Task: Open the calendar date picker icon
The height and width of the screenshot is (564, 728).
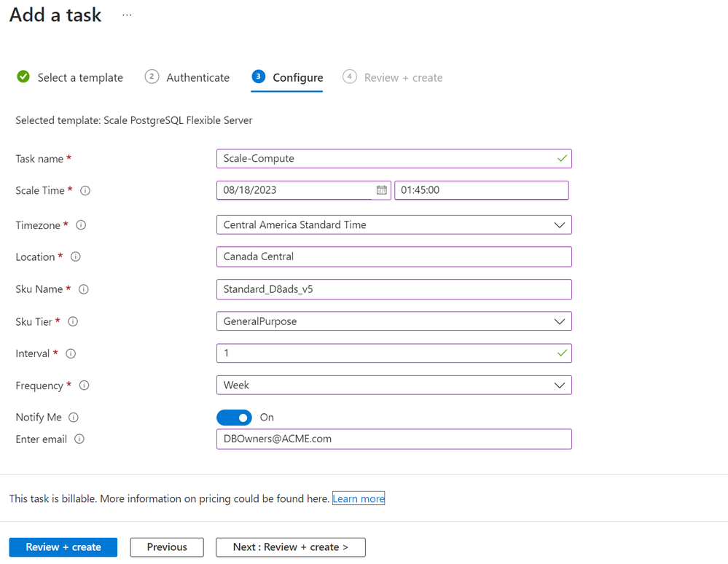Action: coord(381,190)
